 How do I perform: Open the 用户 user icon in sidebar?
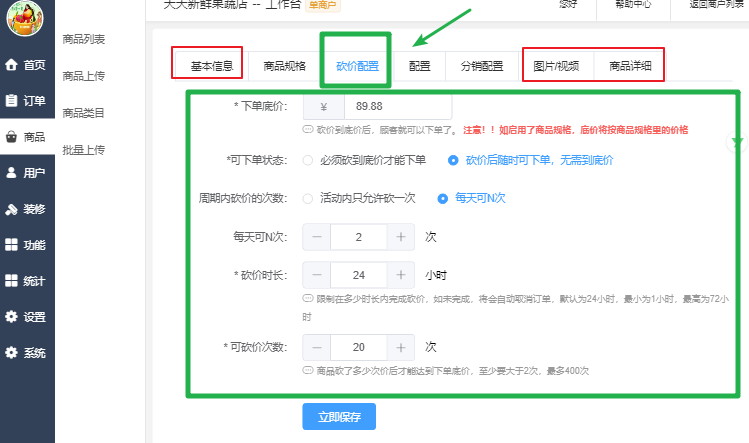[x=11, y=173]
